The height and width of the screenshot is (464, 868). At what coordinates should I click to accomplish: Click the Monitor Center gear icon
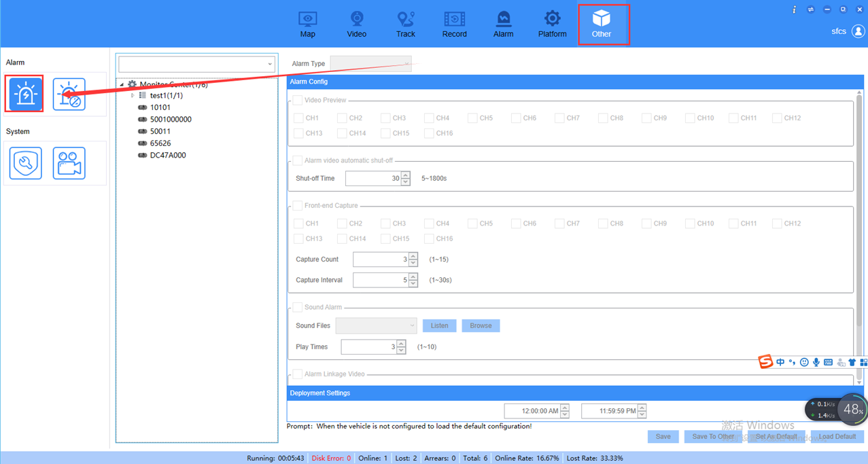[x=132, y=84]
